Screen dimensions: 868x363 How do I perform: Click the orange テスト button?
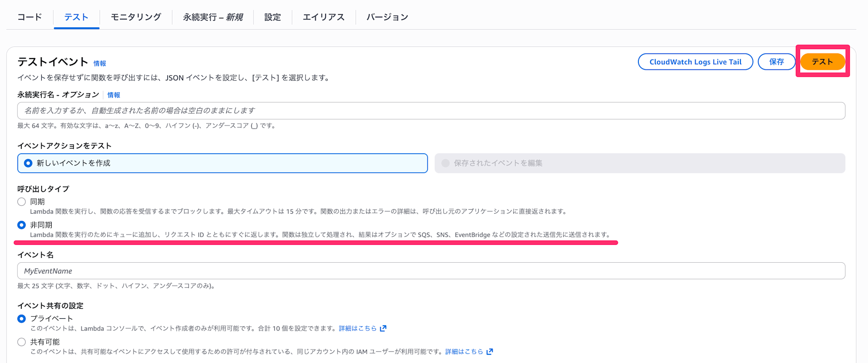tap(822, 62)
